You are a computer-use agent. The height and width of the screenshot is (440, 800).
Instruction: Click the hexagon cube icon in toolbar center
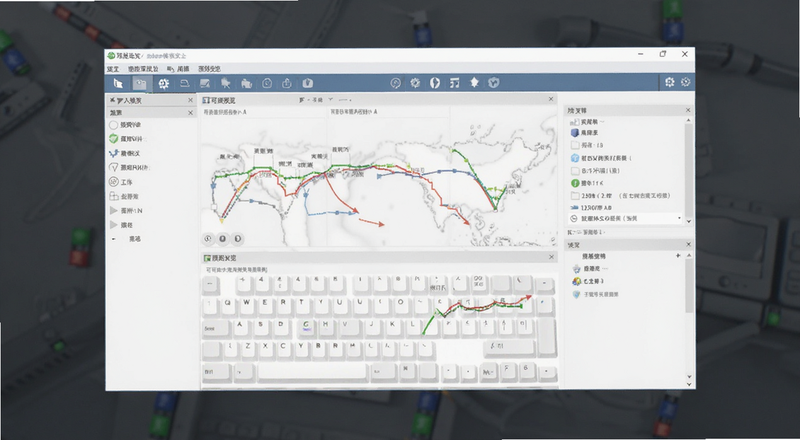[x=493, y=82]
